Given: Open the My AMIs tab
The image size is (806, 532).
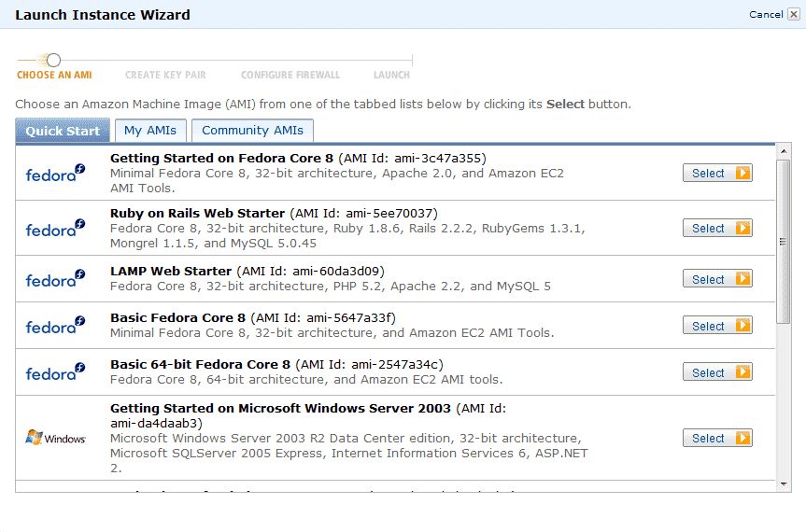Looking at the screenshot, I should (150, 131).
